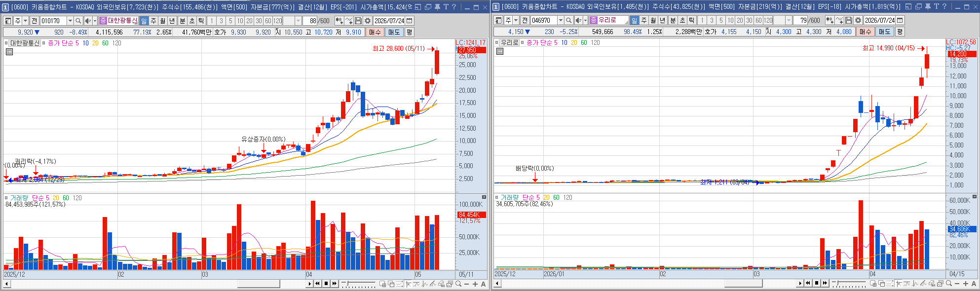The image size is (980, 291).
Task: Open data table icon on right price chart
Action: [x=499, y=51]
